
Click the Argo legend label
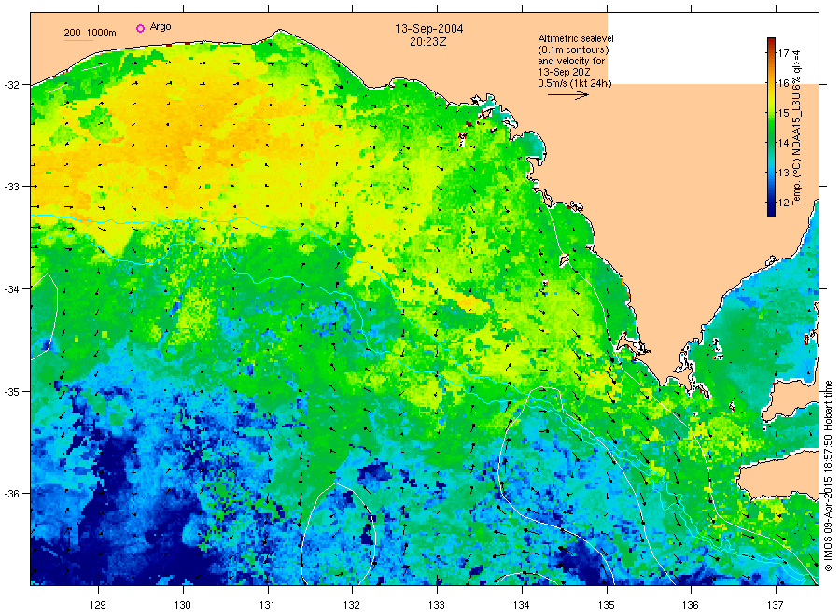(x=161, y=27)
